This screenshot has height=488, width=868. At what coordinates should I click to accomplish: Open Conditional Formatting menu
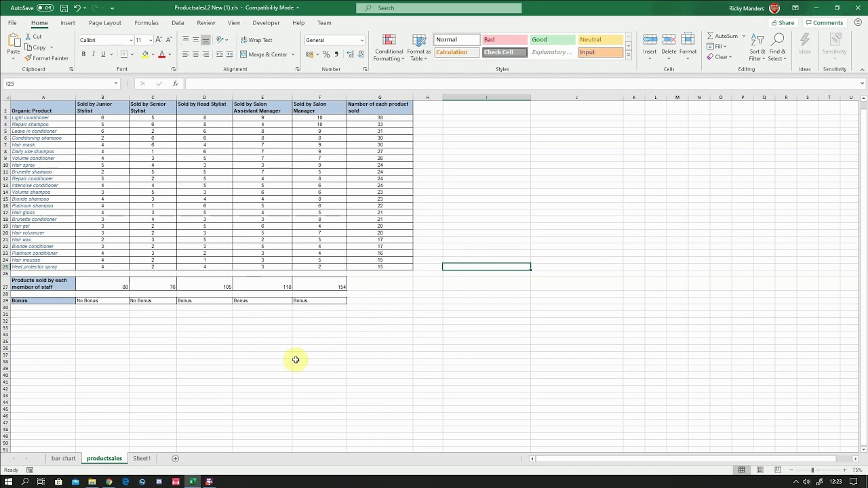389,47
